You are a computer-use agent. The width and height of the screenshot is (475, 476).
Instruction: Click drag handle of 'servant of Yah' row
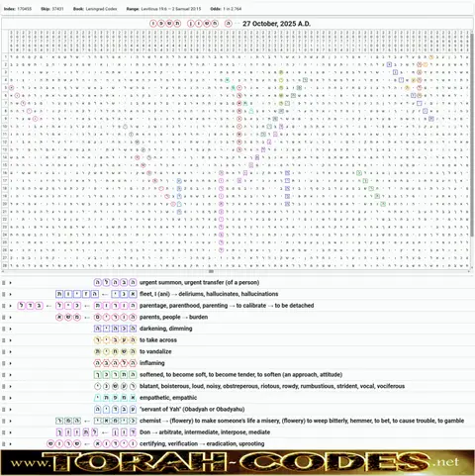point(4,410)
